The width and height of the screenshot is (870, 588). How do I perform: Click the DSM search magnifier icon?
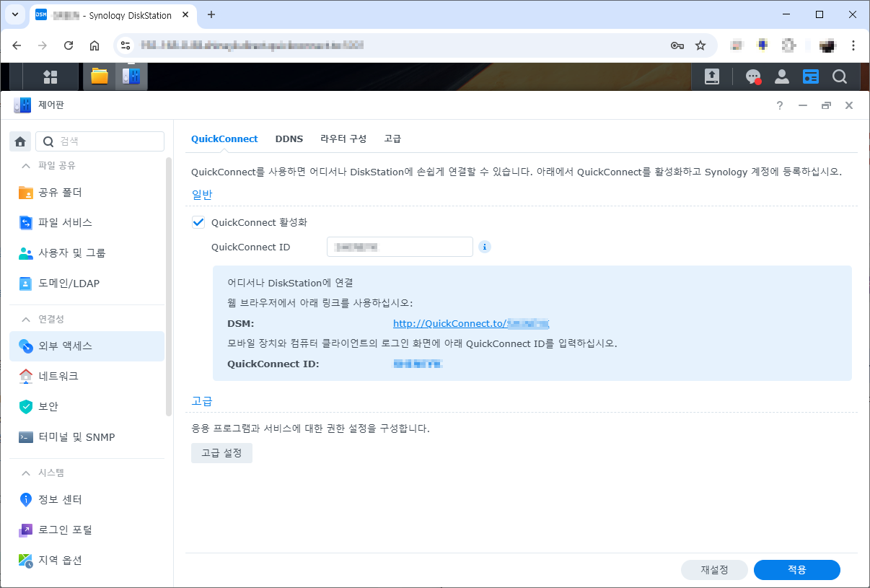pos(840,76)
